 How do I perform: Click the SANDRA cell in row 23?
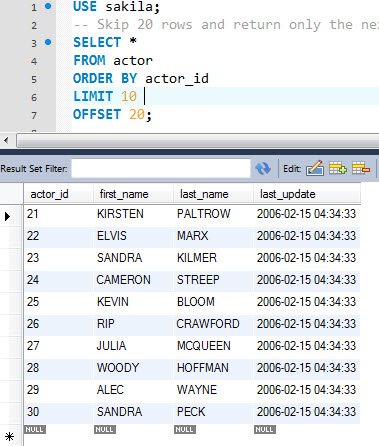(x=133, y=258)
